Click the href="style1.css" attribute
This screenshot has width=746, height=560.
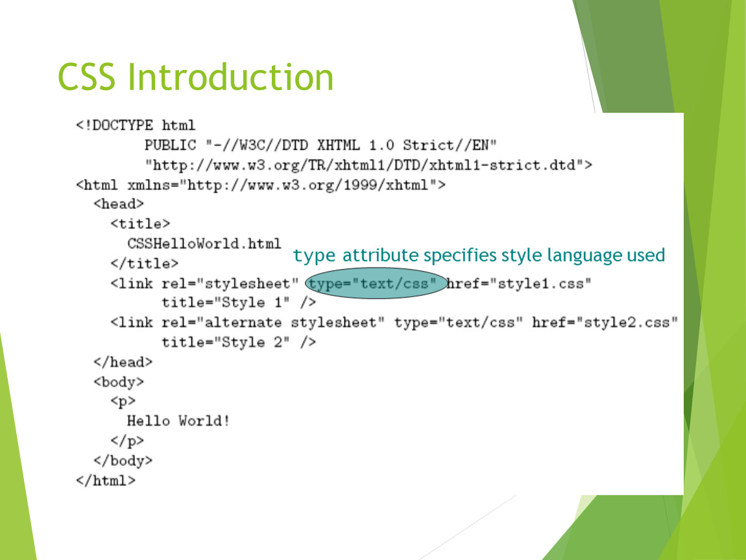[520, 283]
